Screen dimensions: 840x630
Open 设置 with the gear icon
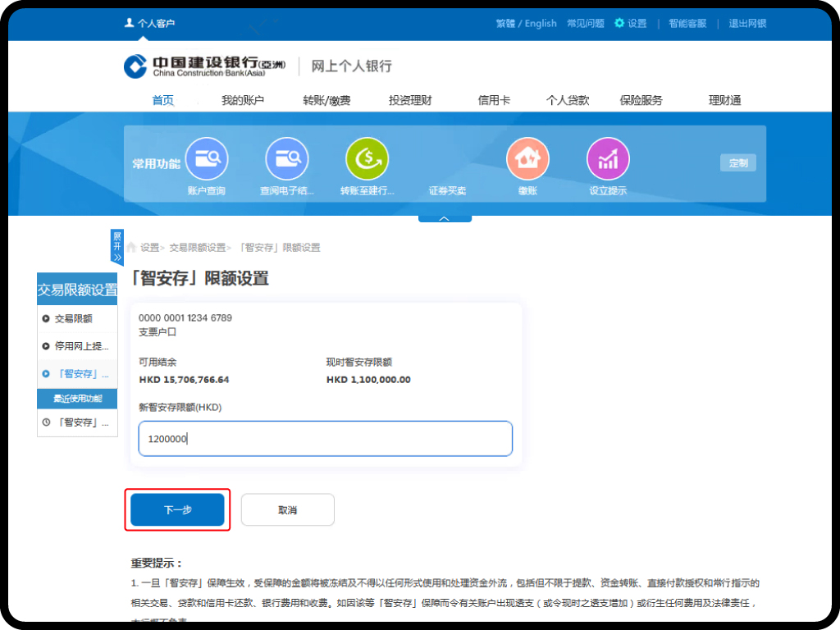click(631, 24)
